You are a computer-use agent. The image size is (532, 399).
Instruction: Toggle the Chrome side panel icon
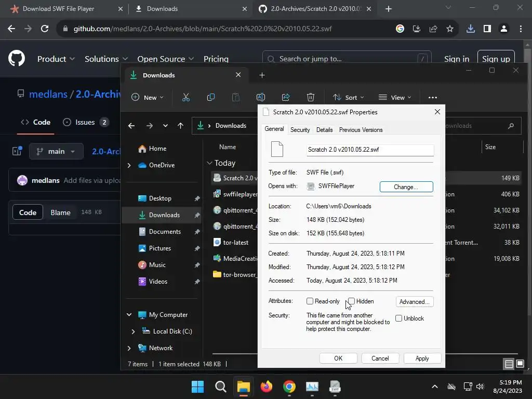(x=487, y=29)
